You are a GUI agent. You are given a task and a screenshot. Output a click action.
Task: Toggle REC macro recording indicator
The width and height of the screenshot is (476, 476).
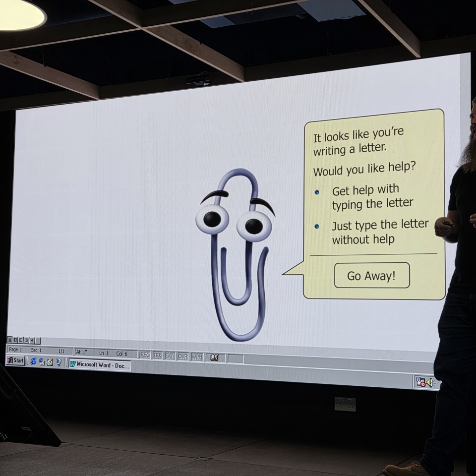click(145, 355)
